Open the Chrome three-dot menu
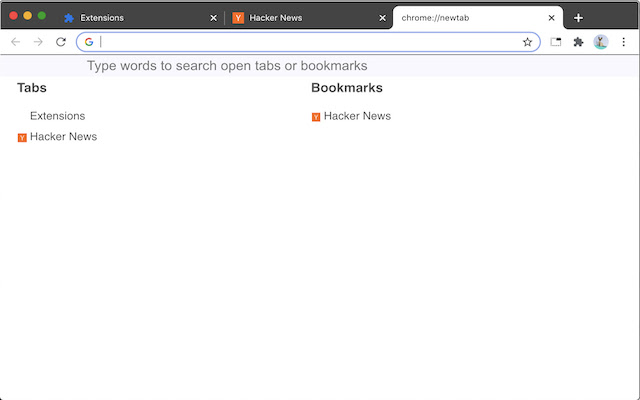This screenshot has width=640, height=400. (x=624, y=42)
